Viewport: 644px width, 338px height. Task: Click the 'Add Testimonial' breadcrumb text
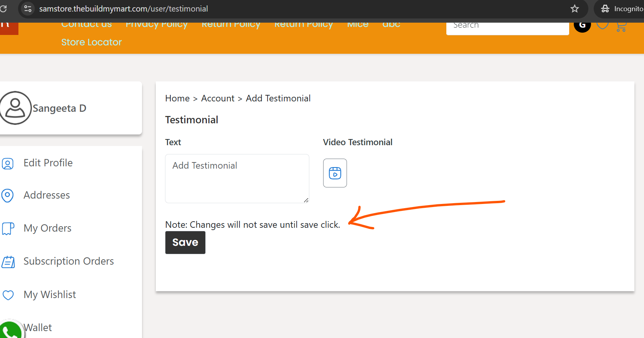click(278, 98)
